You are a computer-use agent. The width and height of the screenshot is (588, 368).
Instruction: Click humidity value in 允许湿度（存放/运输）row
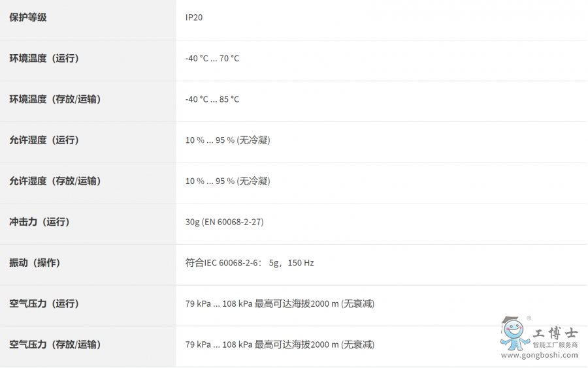coord(227,181)
